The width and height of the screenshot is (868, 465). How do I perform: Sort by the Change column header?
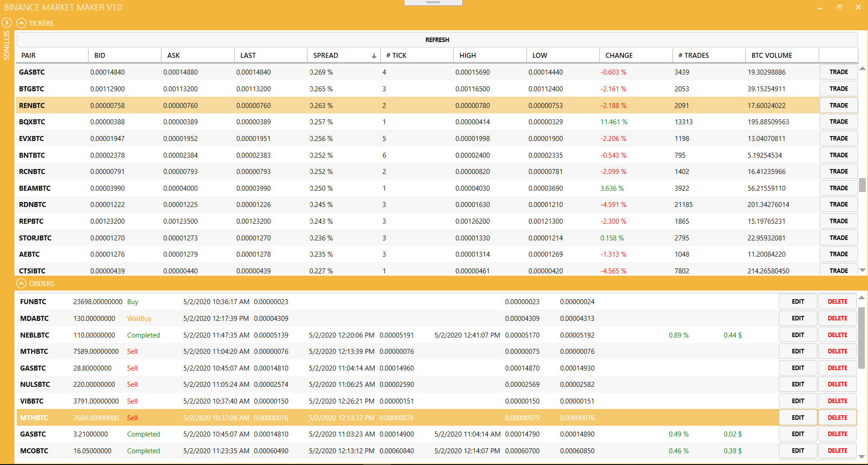click(636, 55)
